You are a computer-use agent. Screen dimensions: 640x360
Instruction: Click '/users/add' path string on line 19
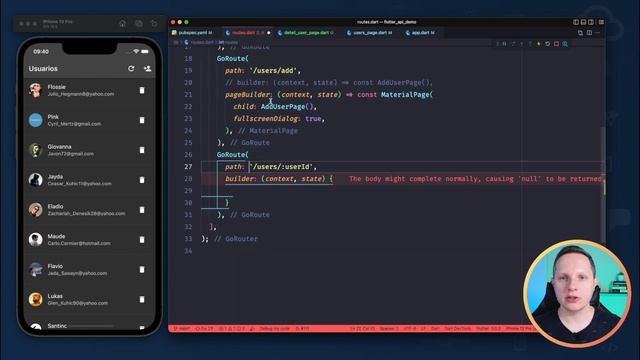click(273, 71)
